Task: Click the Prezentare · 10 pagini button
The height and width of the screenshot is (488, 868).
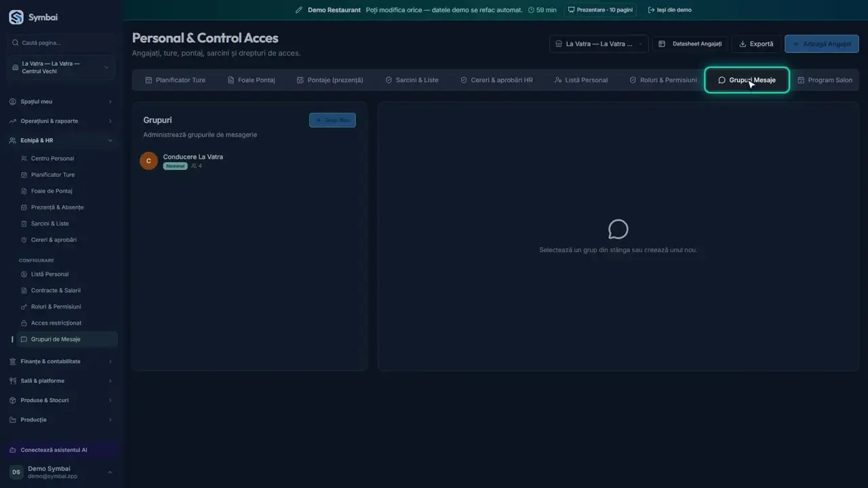Action: click(x=600, y=10)
